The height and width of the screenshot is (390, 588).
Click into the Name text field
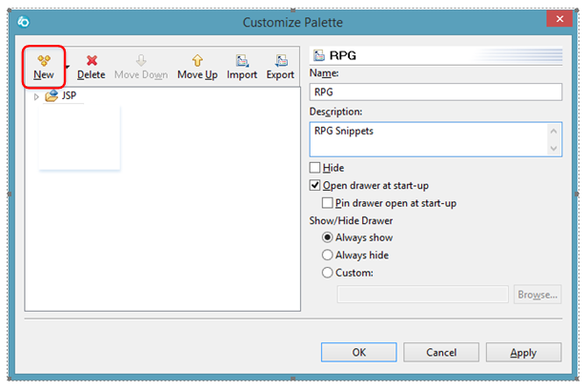pos(436,93)
